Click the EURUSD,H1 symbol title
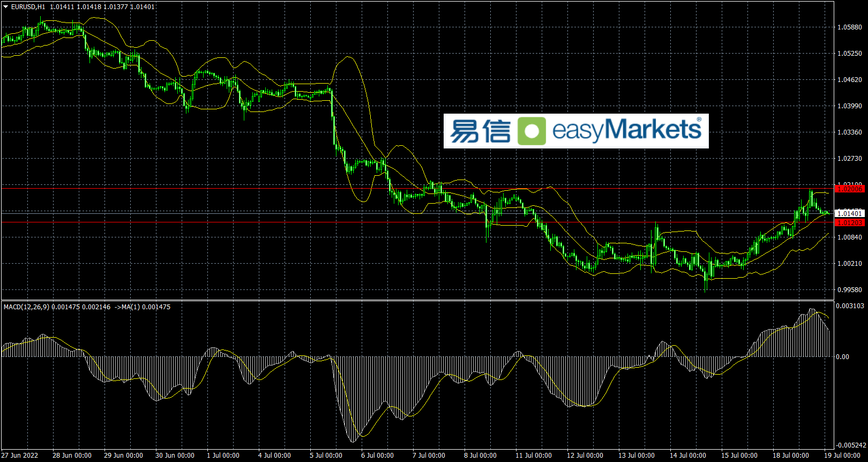 [x=28, y=7]
